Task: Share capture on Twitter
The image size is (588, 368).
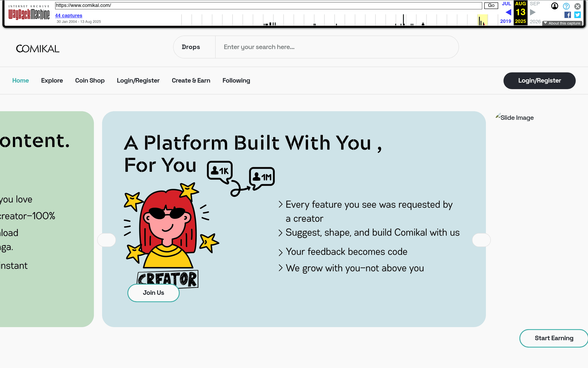Action: tap(578, 15)
